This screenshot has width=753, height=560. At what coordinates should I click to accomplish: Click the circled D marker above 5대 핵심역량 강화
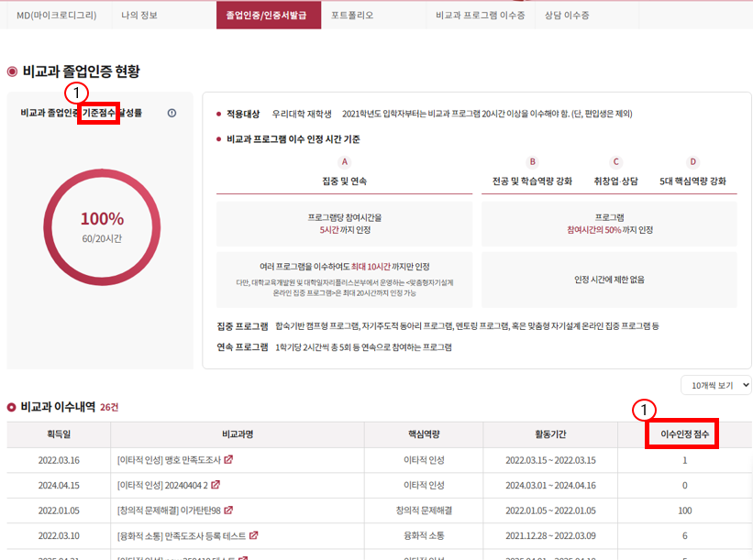[x=692, y=161]
